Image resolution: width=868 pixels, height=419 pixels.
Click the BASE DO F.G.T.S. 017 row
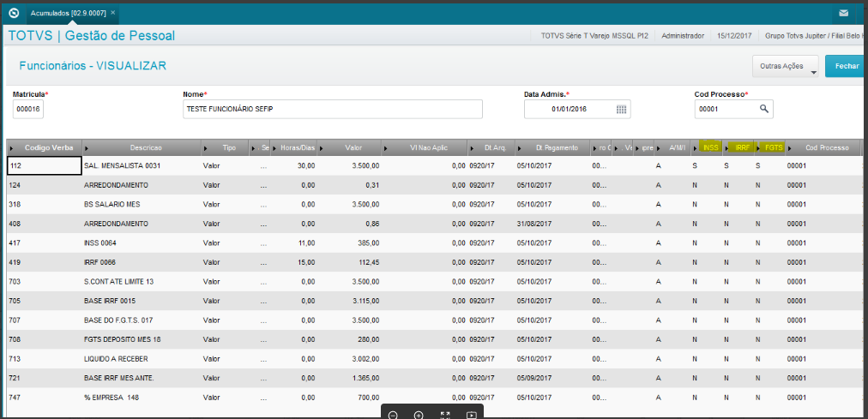tap(435, 320)
